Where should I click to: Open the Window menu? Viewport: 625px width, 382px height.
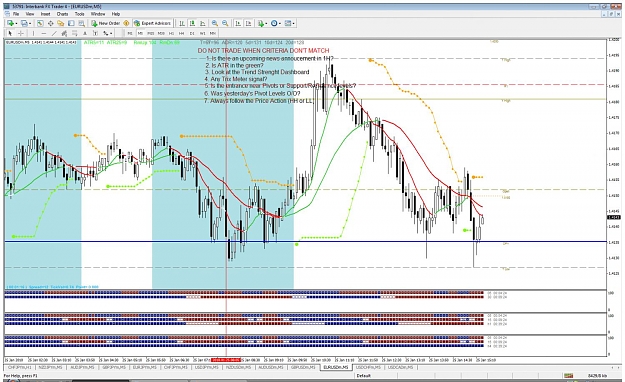98,14
